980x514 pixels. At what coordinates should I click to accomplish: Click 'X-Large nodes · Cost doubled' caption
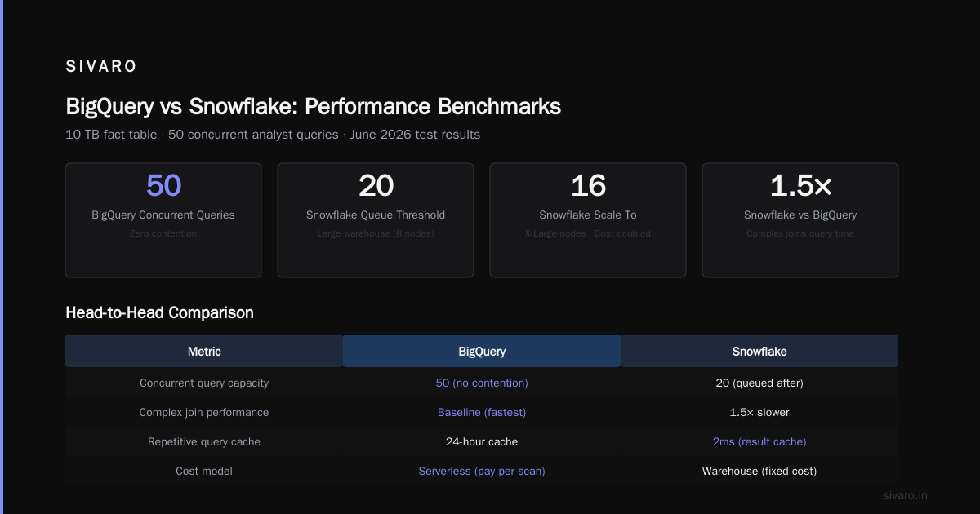coord(588,233)
